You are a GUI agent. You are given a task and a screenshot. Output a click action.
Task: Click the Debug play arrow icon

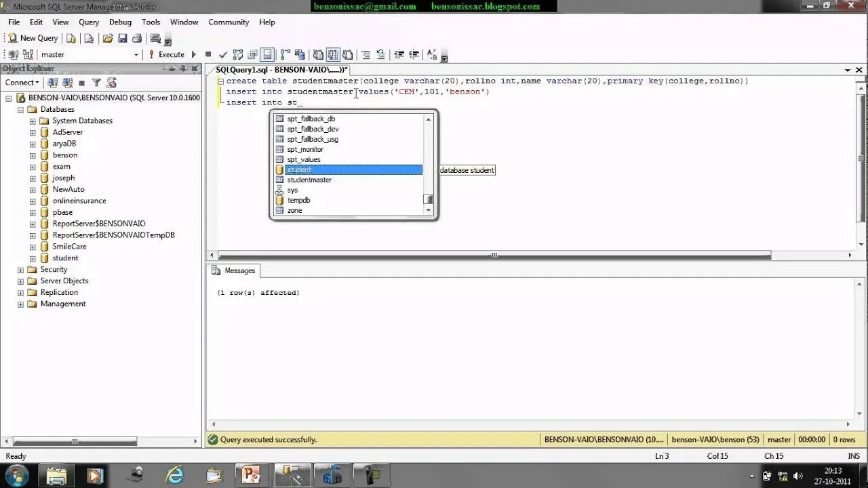[x=194, y=54]
